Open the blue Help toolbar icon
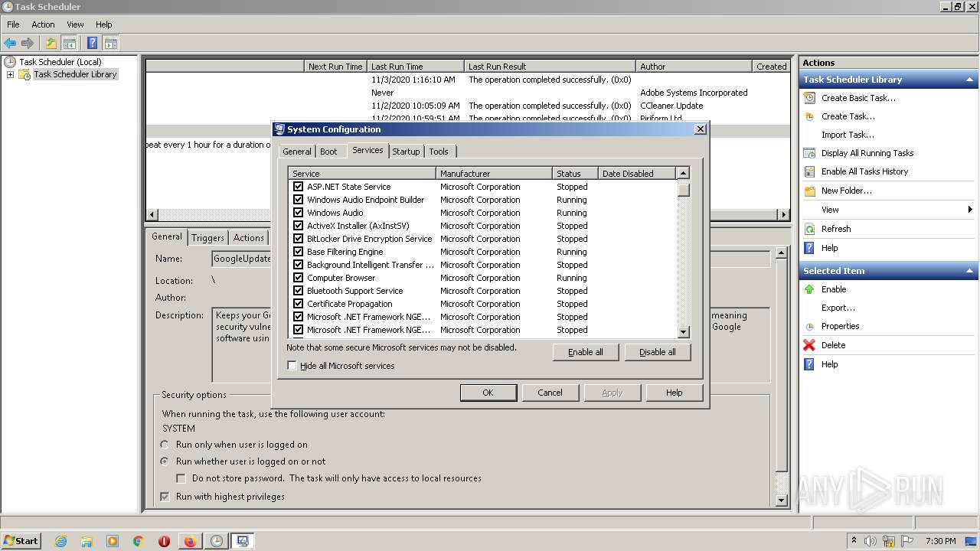Screen dimensions: 980x551 (92, 44)
